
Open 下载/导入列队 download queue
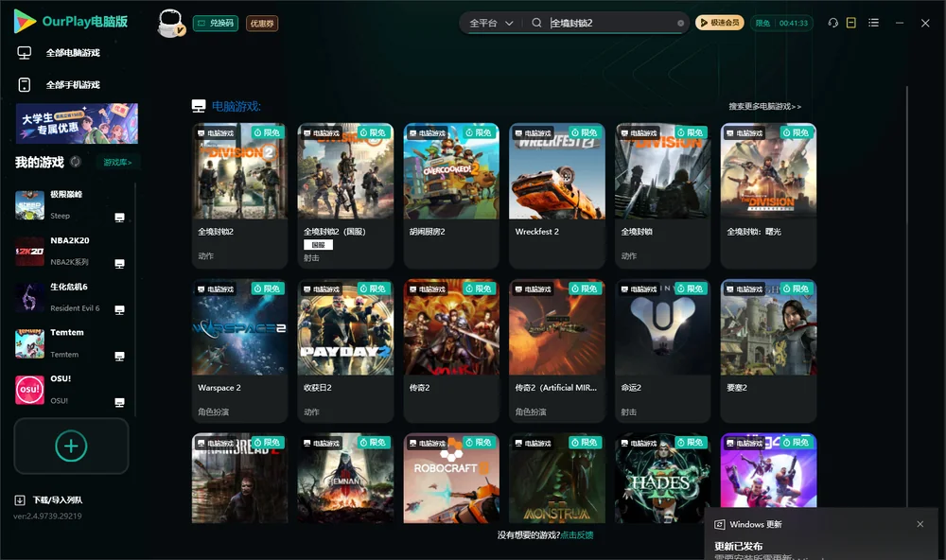pos(49,500)
